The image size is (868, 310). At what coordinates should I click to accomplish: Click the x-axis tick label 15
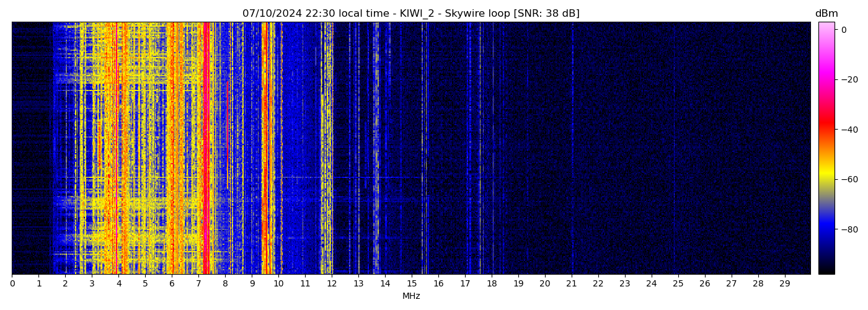pyautogui.click(x=412, y=284)
